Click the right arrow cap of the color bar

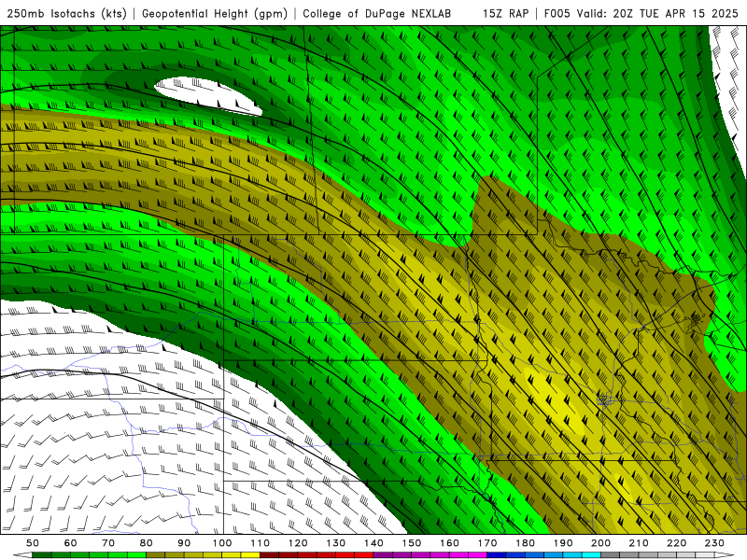[x=725, y=555]
